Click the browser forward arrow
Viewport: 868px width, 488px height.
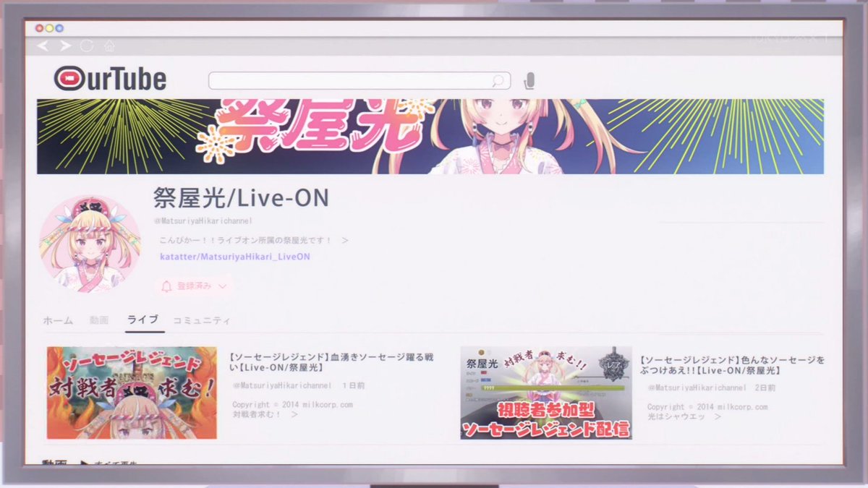click(65, 46)
